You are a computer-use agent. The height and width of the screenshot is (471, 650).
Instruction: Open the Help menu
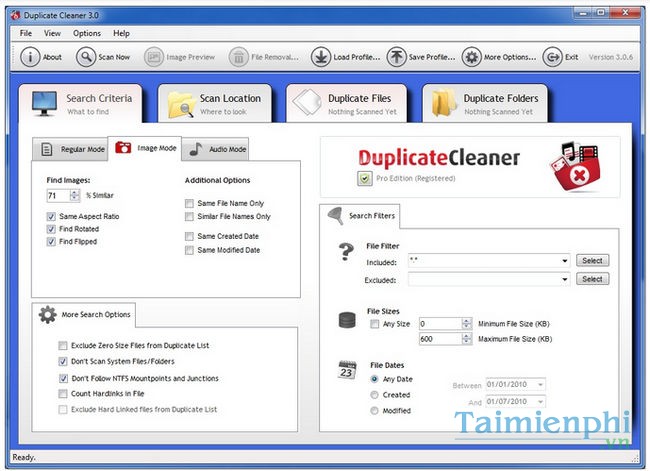point(121,33)
